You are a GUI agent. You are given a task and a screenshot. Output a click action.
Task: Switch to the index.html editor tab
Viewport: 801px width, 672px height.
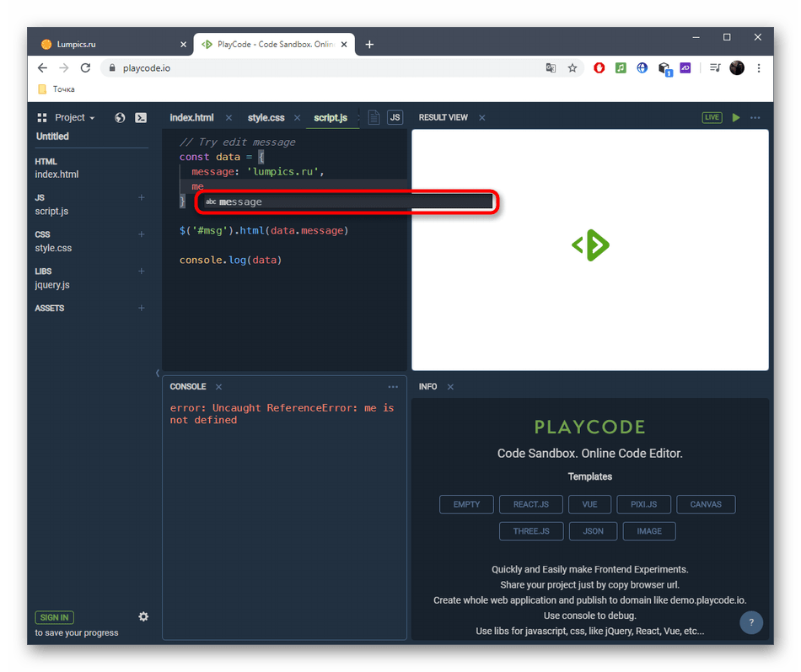pyautogui.click(x=191, y=118)
